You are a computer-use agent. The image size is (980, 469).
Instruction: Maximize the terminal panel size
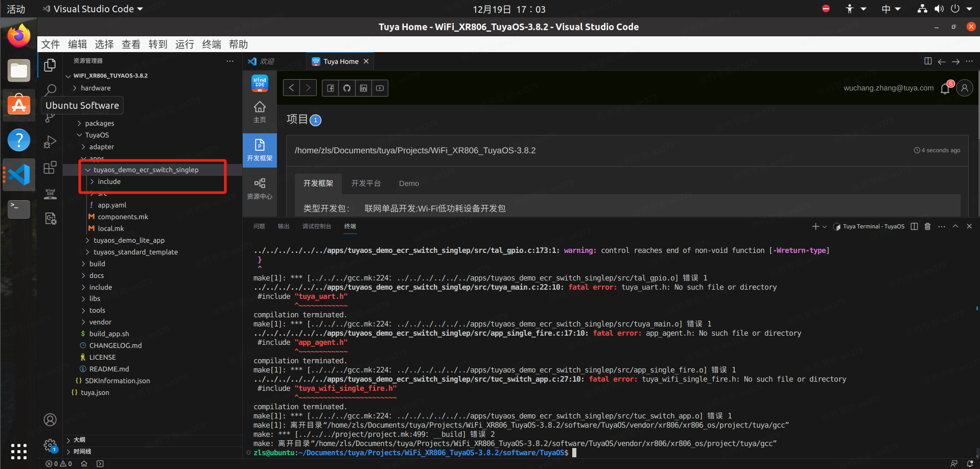pos(955,226)
